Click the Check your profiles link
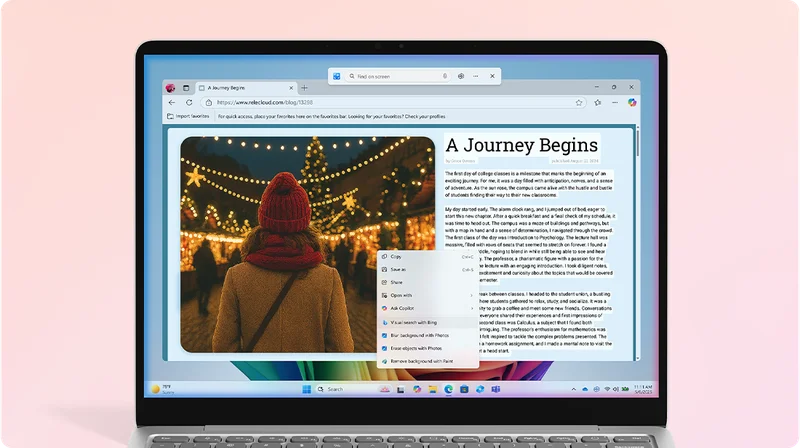Viewport: 800px width, 448px height. click(x=424, y=116)
